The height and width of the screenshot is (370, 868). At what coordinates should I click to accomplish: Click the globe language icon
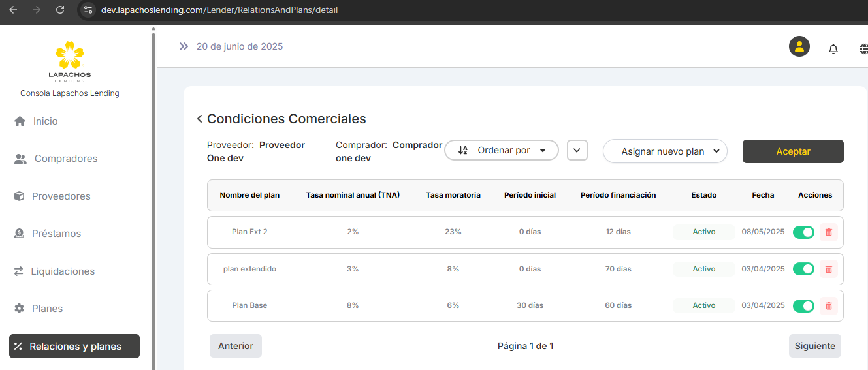tap(863, 49)
